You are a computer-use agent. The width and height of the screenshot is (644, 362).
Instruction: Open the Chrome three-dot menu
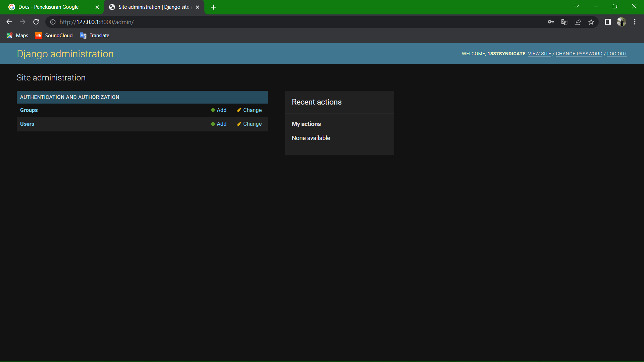(635, 22)
